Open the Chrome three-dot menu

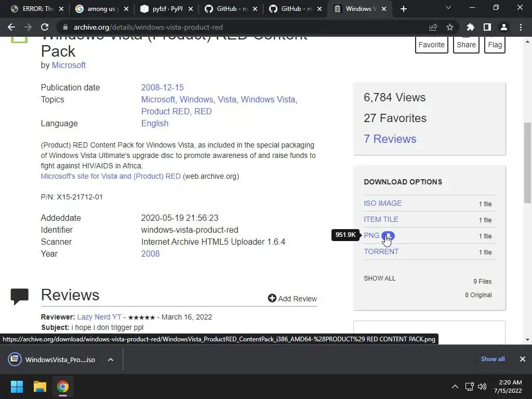click(x=521, y=27)
